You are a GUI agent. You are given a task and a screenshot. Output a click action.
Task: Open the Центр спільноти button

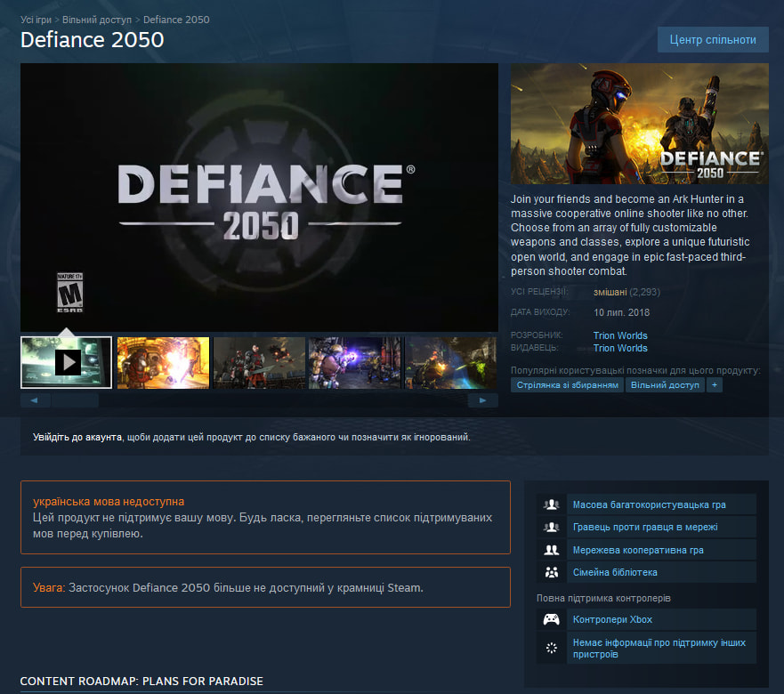[x=713, y=39]
